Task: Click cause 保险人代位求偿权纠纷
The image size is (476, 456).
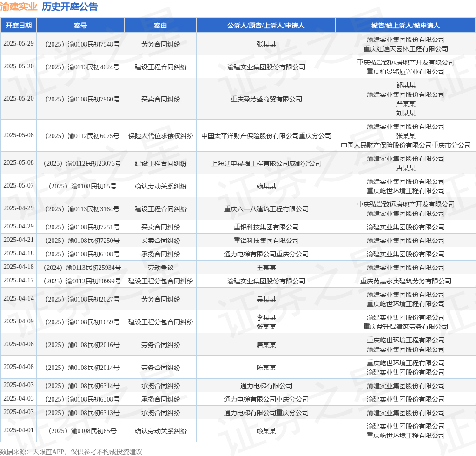Action: tap(160, 136)
